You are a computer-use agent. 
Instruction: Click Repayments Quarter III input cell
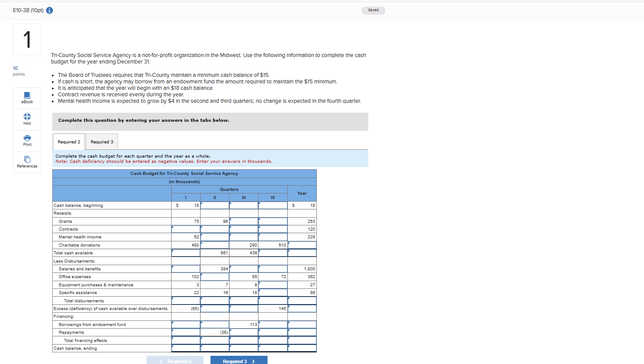pyautogui.click(x=244, y=332)
